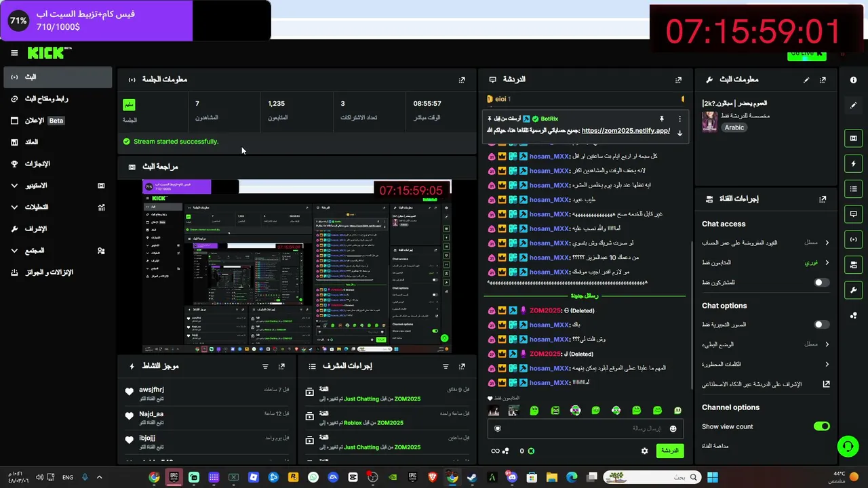Pop out the الدردشة chat panel
Viewport: 868px width, 488px height.
point(678,79)
